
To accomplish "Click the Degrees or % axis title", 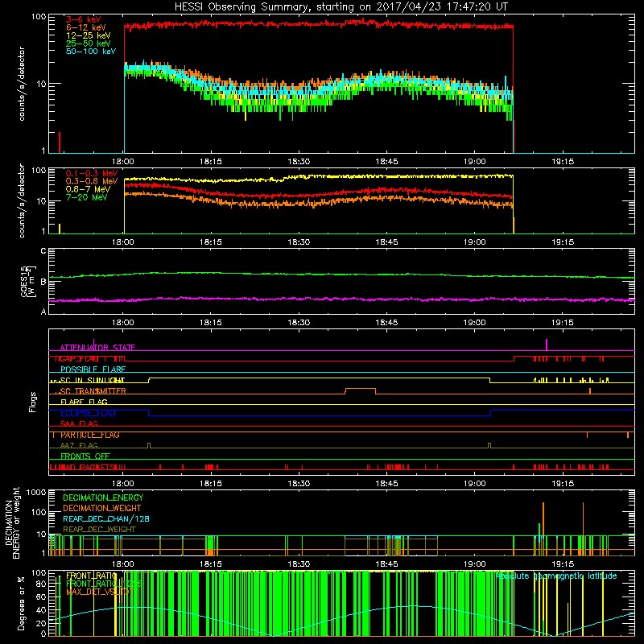I will pos(22,603).
